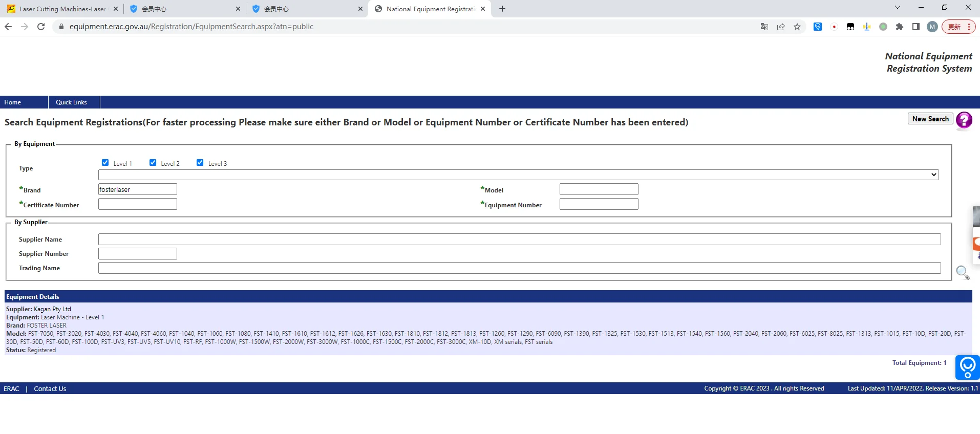Viewport: 980px width, 434px height.
Task: Follow the Contact Us footer link
Action: point(50,389)
